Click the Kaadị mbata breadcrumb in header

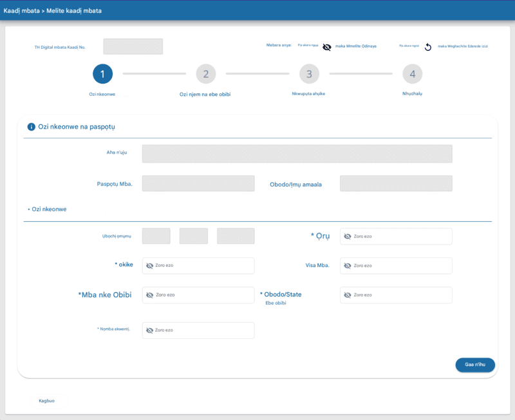tap(21, 11)
